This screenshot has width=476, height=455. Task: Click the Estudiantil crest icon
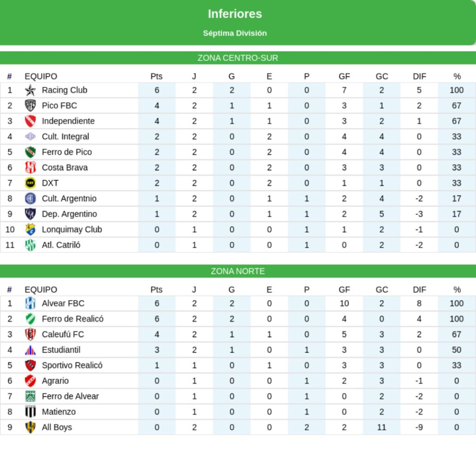click(x=30, y=350)
